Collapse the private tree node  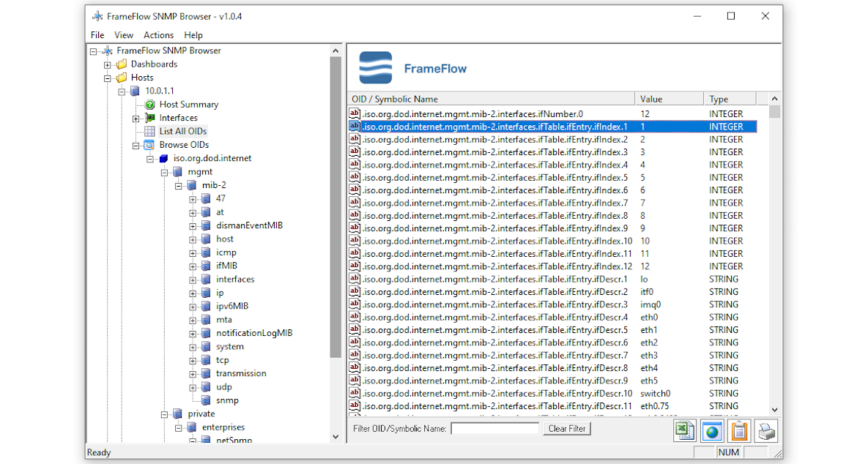click(x=163, y=414)
